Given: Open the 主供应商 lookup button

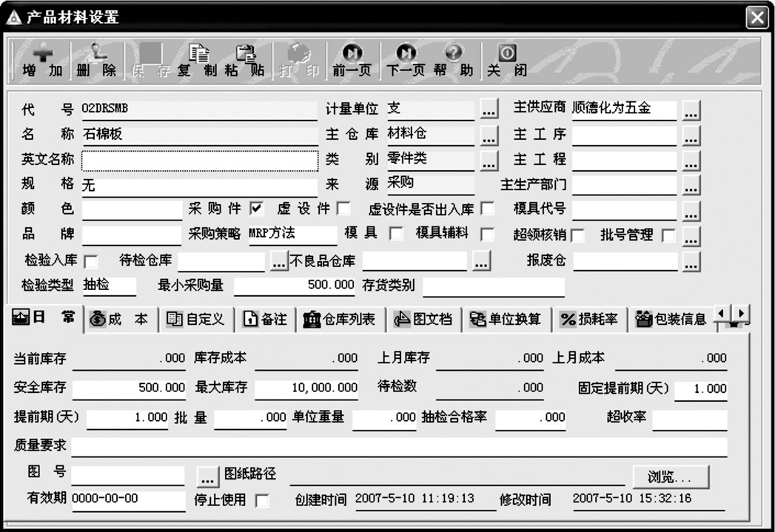Looking at the screenshot, I should click(691, 111).
